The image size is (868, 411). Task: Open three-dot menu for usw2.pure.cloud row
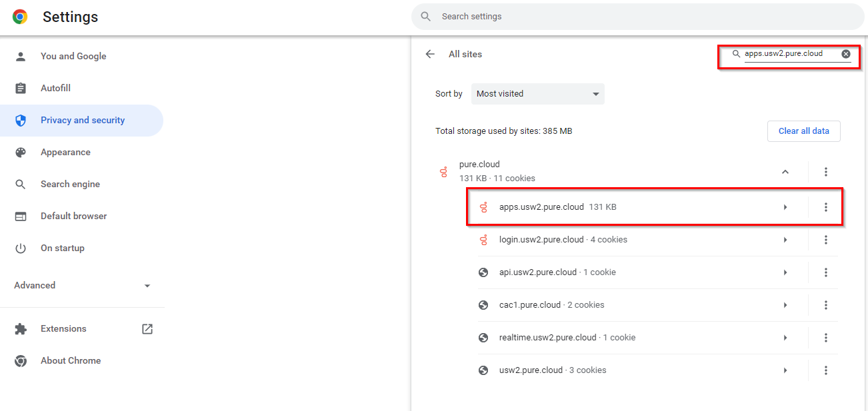coord(825,370)
